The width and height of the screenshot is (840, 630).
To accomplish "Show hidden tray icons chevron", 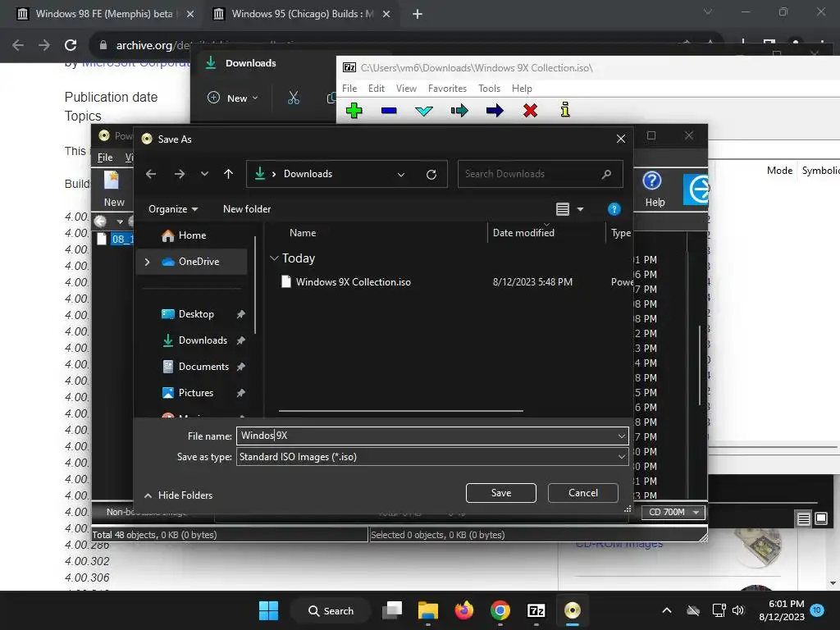I will 666,610.
